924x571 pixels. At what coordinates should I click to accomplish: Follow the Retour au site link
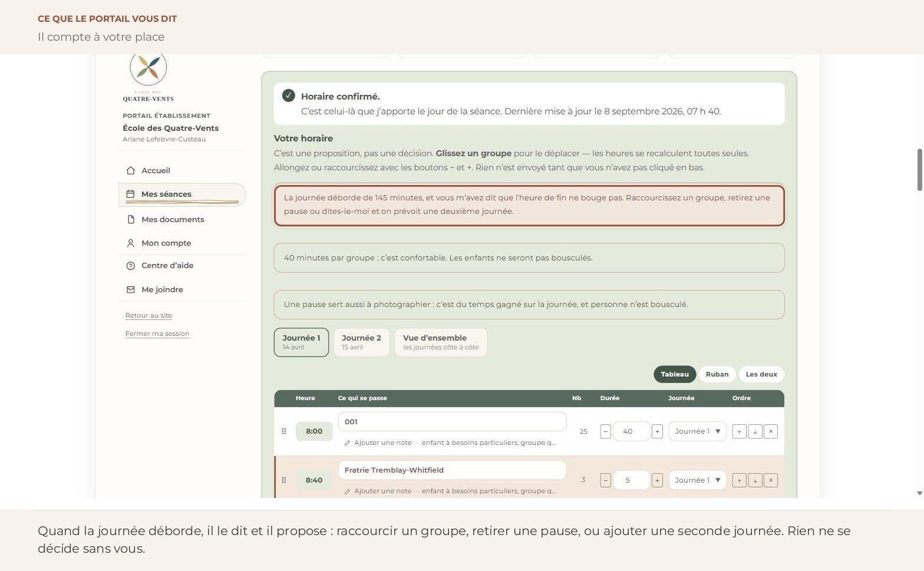(148, 315)
